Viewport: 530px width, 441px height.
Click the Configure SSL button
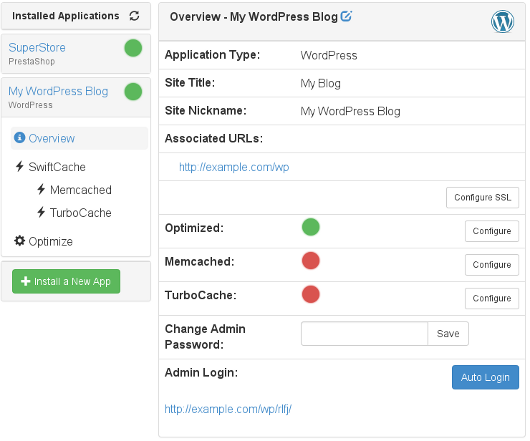point(482,197)
